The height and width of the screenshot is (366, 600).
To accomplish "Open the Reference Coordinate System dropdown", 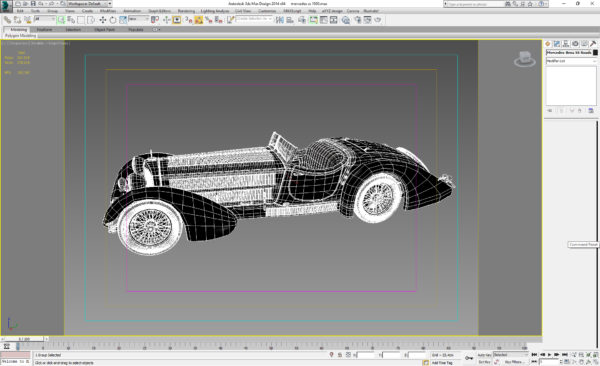I will coord(139,19).
